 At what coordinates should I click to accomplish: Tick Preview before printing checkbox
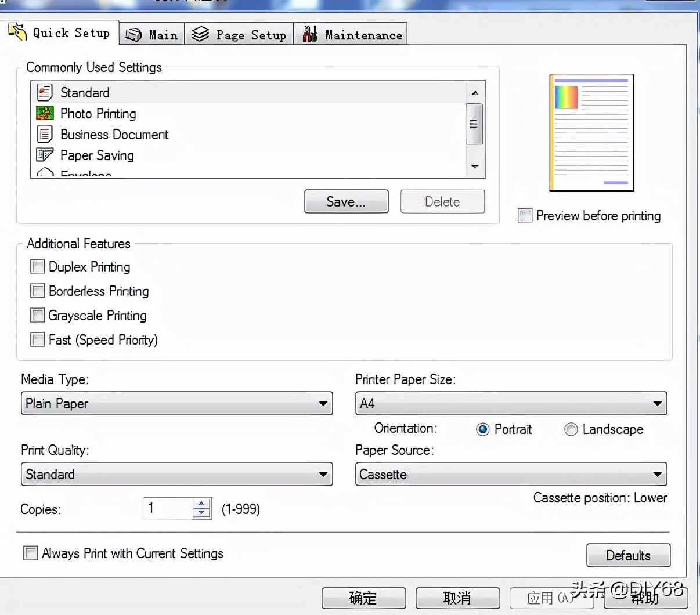click(x=525, y=215)
